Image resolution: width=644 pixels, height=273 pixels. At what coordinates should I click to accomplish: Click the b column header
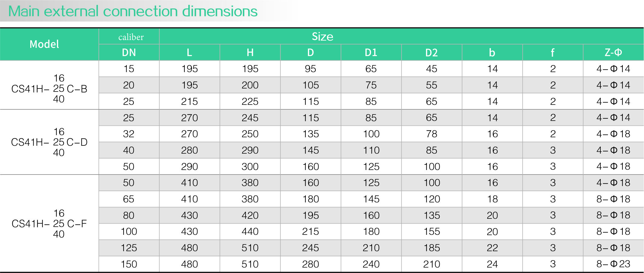pyautogui.click(x=492, y=53)
